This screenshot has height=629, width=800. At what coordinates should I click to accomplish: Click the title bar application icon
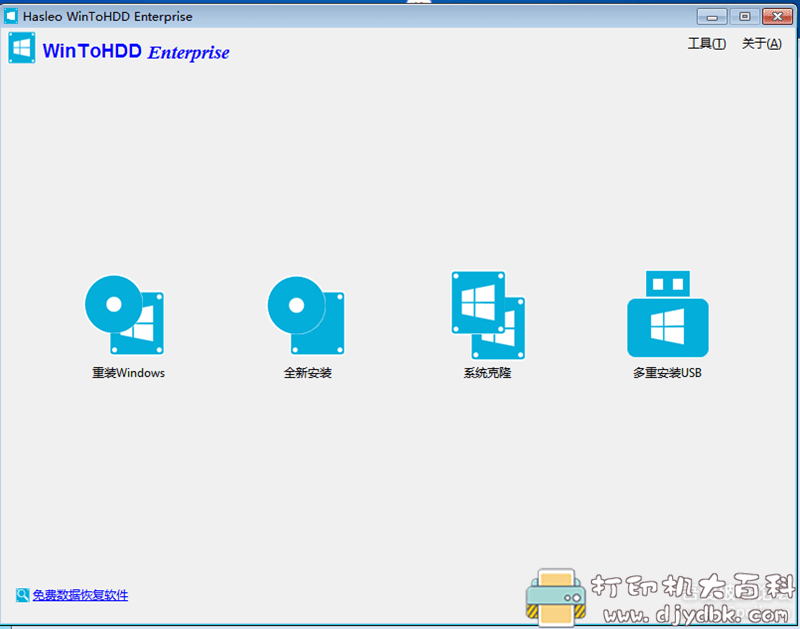click(x=11, y=16)
